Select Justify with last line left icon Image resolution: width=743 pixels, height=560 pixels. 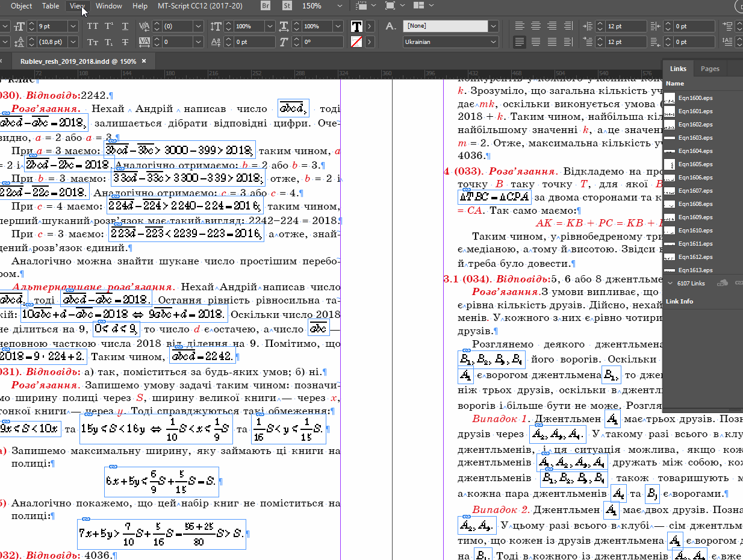[x=520, y=42]
